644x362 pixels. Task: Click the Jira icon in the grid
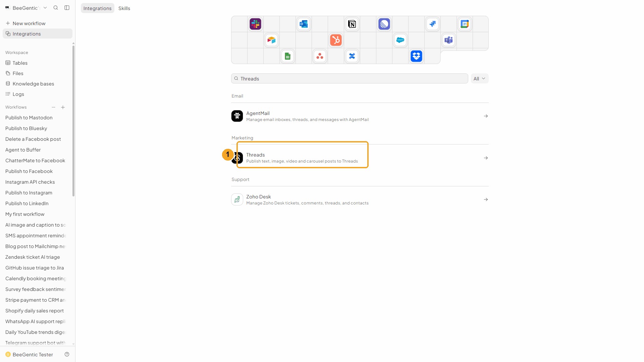(432, 24)
